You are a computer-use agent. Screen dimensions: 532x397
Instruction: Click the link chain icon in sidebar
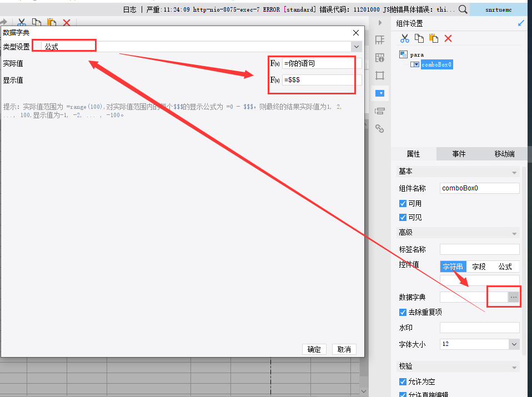tap(380, 128)
